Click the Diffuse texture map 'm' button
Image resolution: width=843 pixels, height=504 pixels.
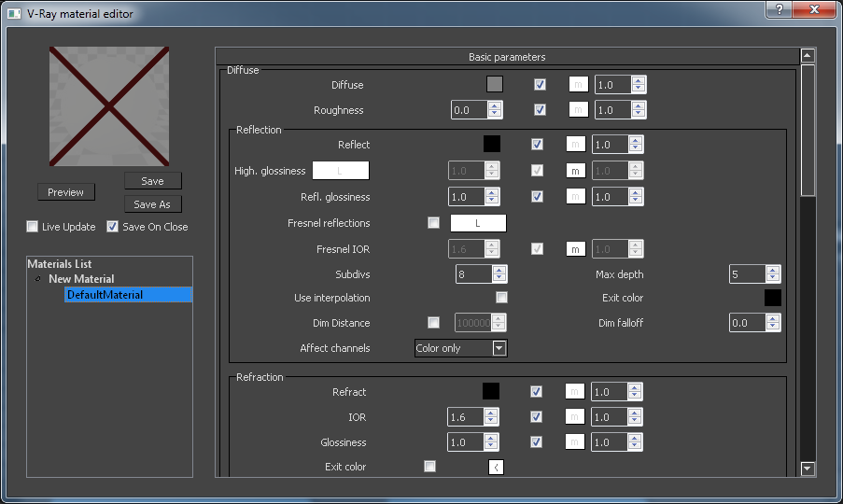579,84
